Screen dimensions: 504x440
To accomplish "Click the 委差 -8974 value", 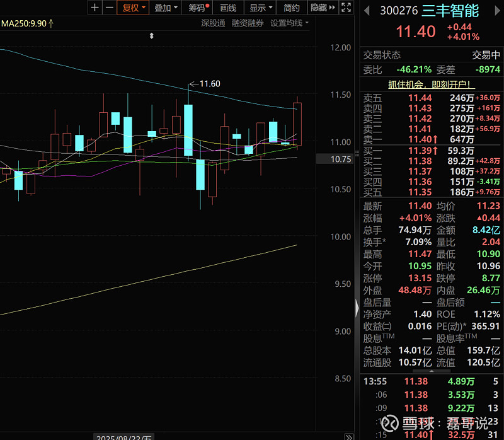I will pyautogui.click(x=488, y=69).
